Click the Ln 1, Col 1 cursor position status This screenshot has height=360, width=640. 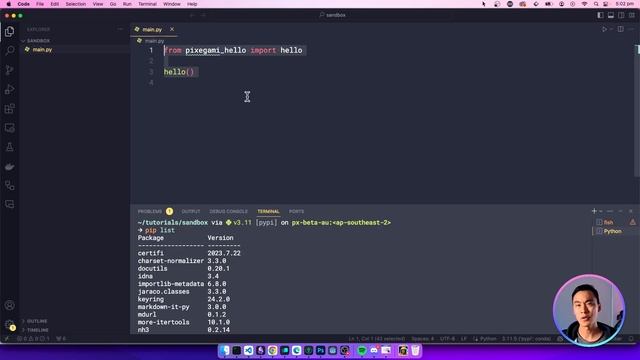coord(377,339)
